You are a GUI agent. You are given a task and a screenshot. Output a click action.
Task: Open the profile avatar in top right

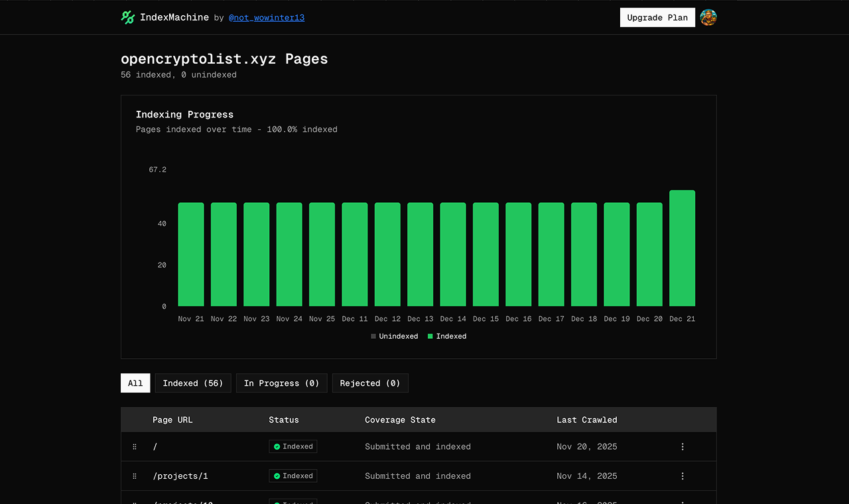tap(708, 17)
